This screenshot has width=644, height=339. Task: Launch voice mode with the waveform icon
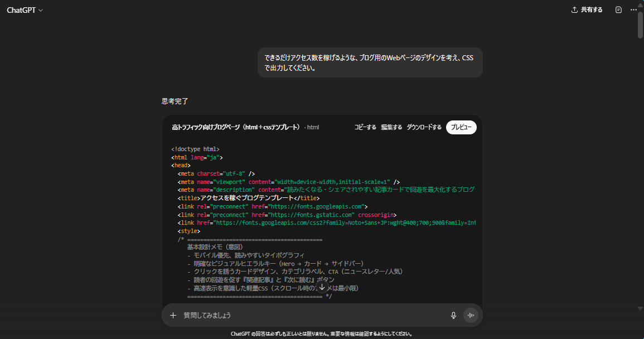click(471, 315)
